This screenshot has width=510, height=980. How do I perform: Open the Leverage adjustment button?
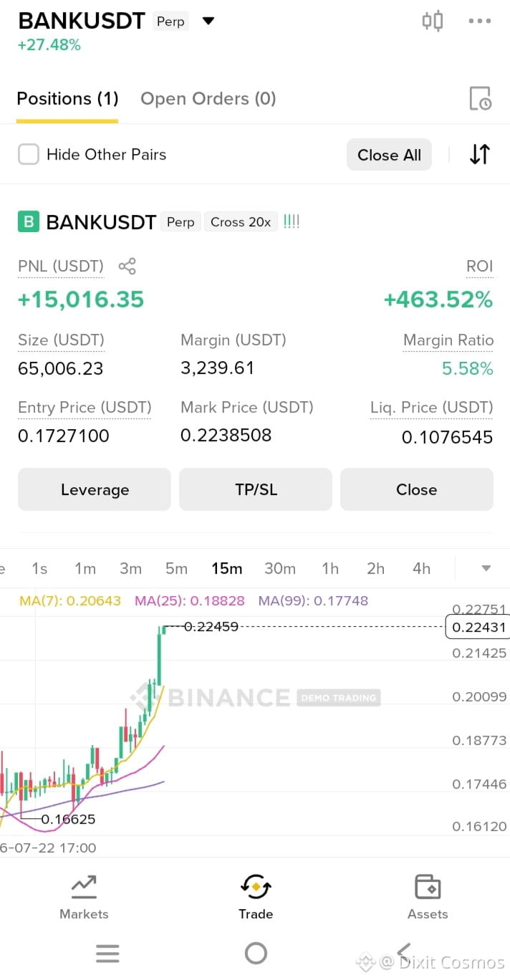coord(95,489)
